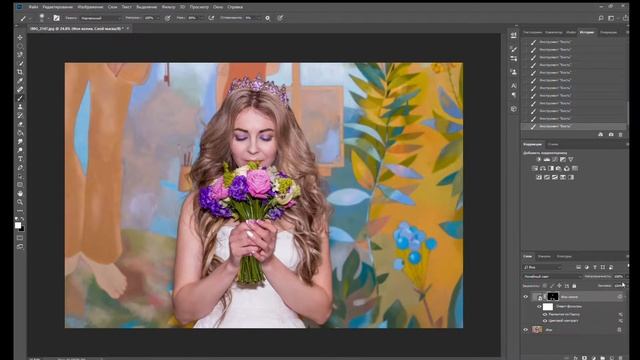Select the Lasso tool
The width and height of the screenshot is (640, 360).
tap(20, 54)
